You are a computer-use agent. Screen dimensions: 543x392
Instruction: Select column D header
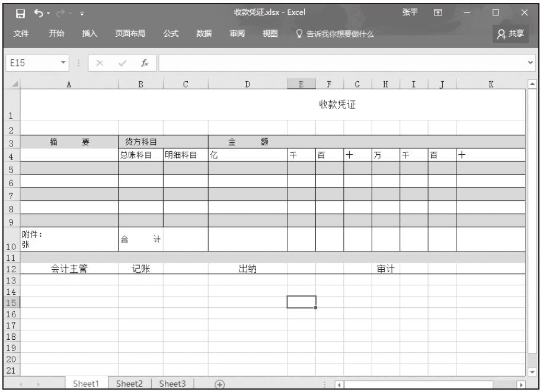(248, 85)
